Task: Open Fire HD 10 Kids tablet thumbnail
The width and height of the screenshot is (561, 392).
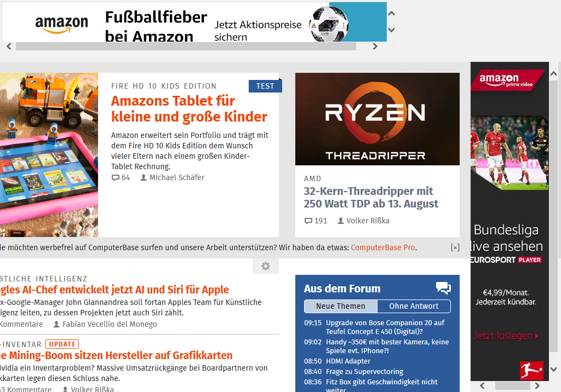Action: pos(49,155)
